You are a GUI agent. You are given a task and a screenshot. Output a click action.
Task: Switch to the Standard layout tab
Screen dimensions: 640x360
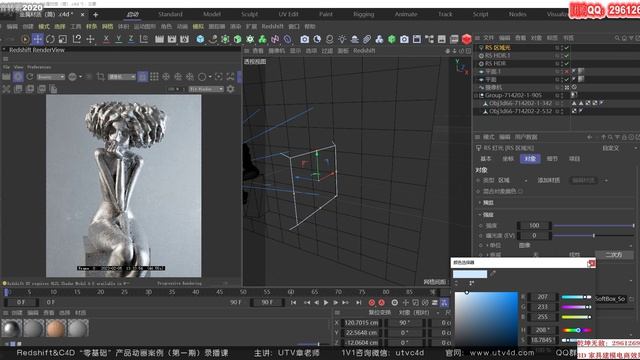170,14
